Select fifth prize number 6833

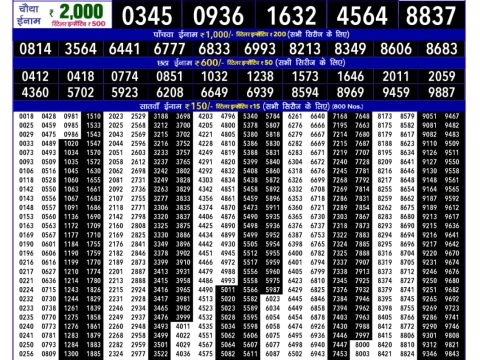pos(214,49)
